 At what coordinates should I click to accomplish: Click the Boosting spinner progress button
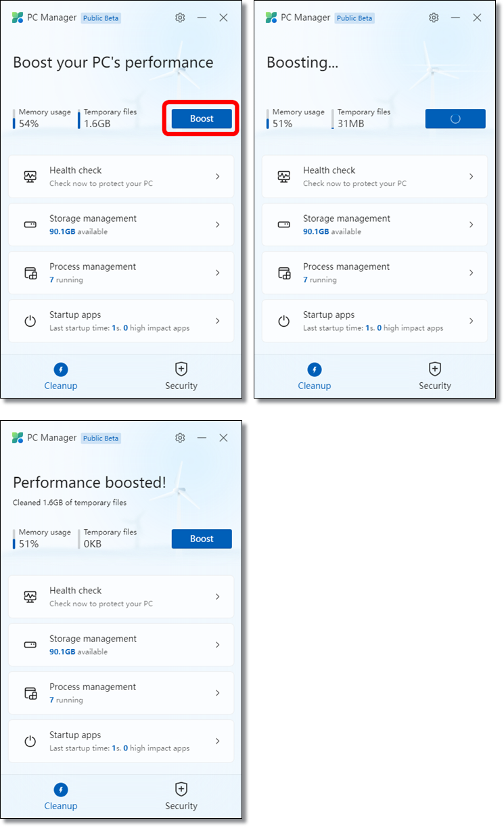click(x=455, y=118)
